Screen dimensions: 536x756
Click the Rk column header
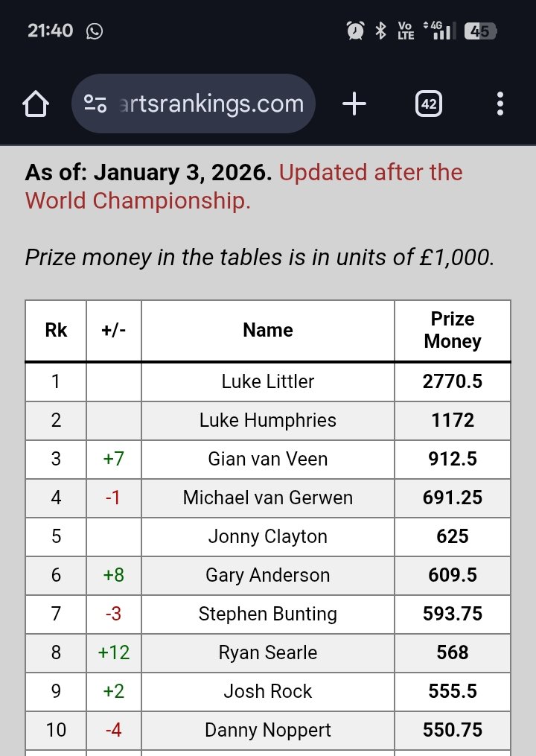click(56, 330)
